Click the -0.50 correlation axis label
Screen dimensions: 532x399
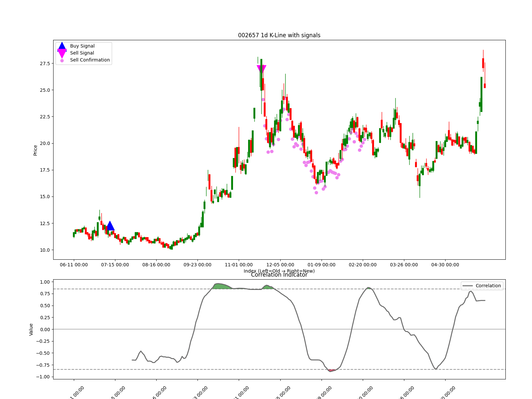click(43, 353)
